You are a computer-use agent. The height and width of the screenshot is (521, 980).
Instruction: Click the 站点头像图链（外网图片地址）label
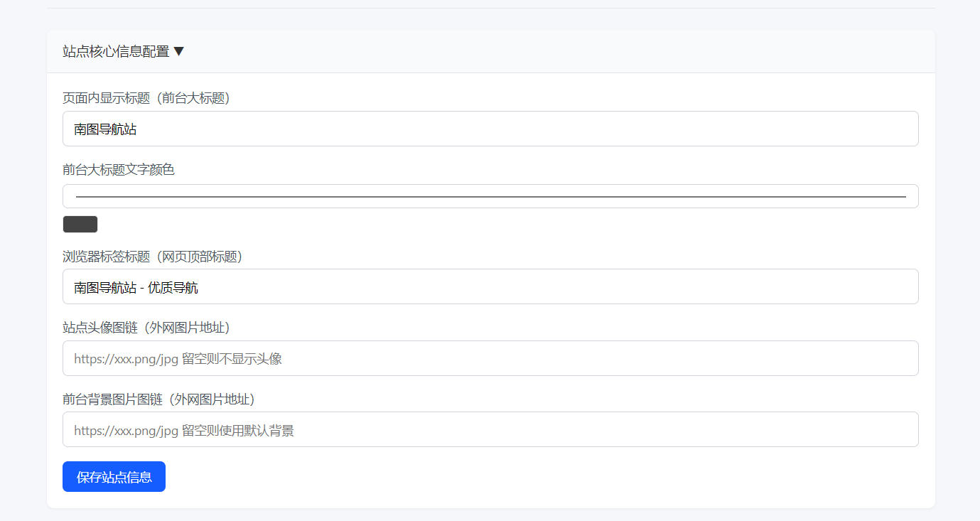click(146, 328)
